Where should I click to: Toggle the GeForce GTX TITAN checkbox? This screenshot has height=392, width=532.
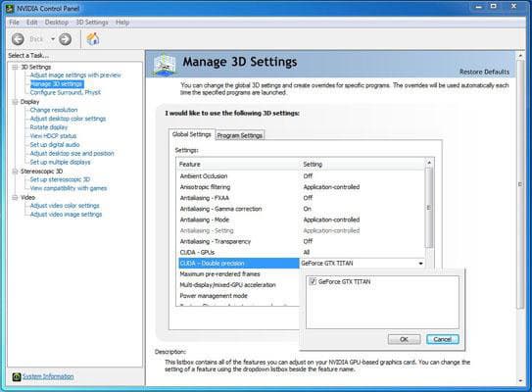313,281
